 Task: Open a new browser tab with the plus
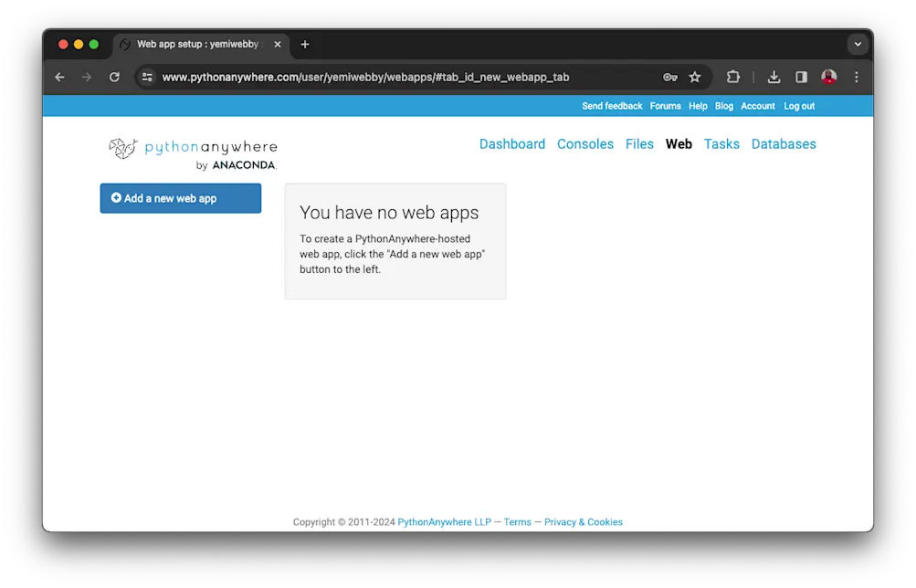pyautogui.click(x=304, y=44)
